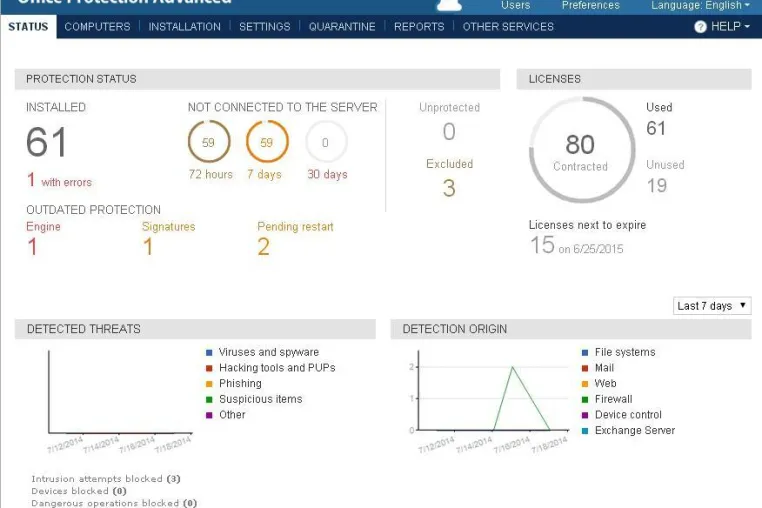Click the 72 hours not-connected circle
This screenshot has width=762, height=508.
click(209, 141)
